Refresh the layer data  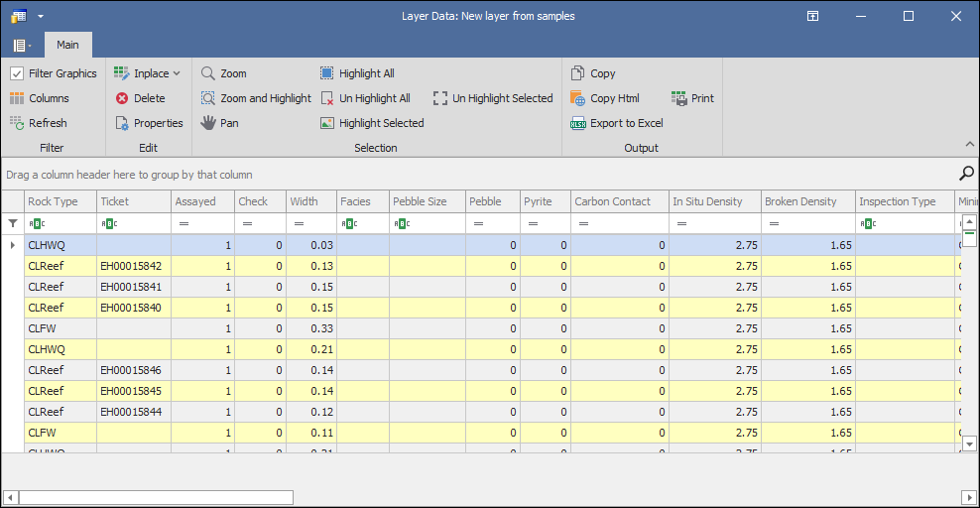pyautogui.click(x=39, y=123)
